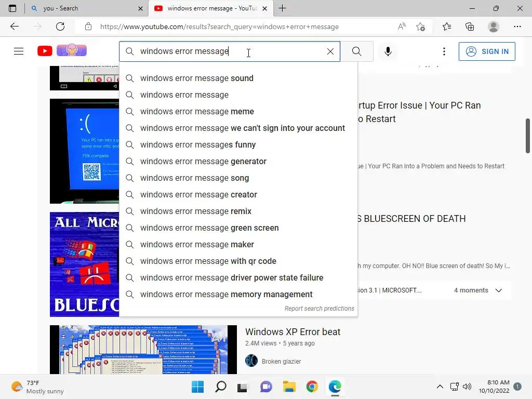This screenshot has height=399, width=532.
Task: Open File Explorer from the taskbar
Action: [x=289, y=387]
